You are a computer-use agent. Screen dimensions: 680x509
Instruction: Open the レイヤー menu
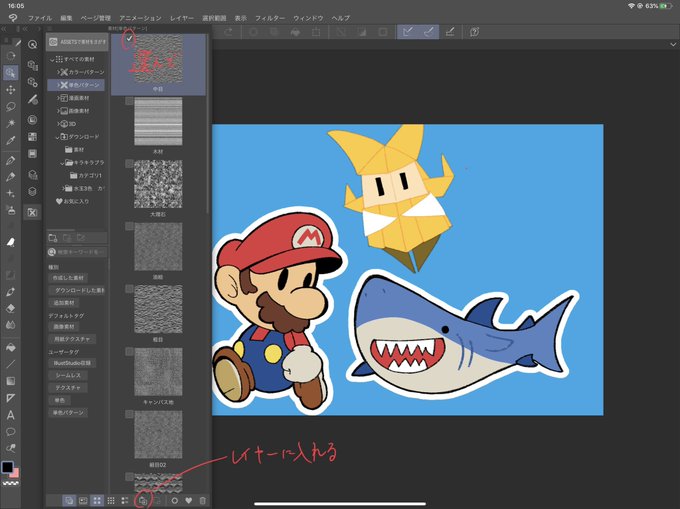[x=182, y=18]
